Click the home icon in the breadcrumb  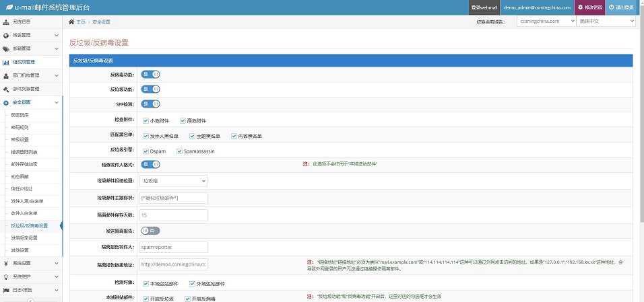(x=71, y=22)
